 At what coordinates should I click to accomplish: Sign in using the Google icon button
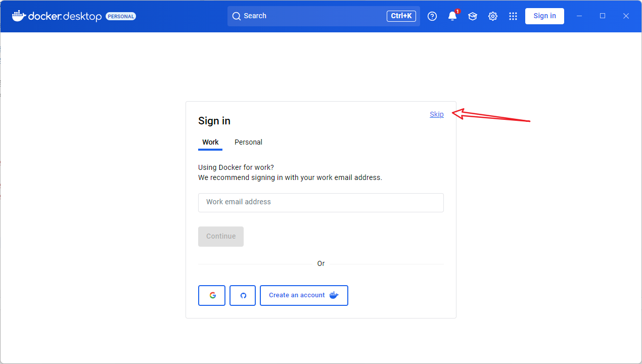212,295
